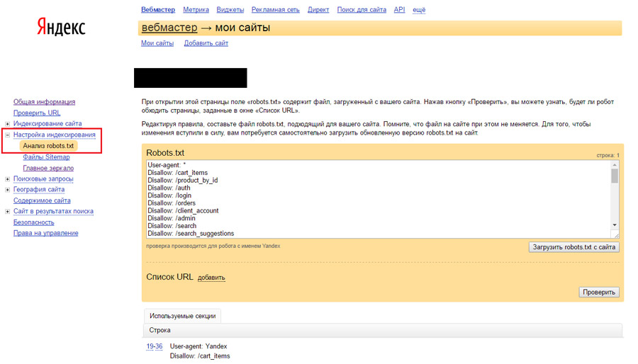The image size is (638, 364).
Task: Open the Вебмастер top navigation item
Action: tap(158, 9)
